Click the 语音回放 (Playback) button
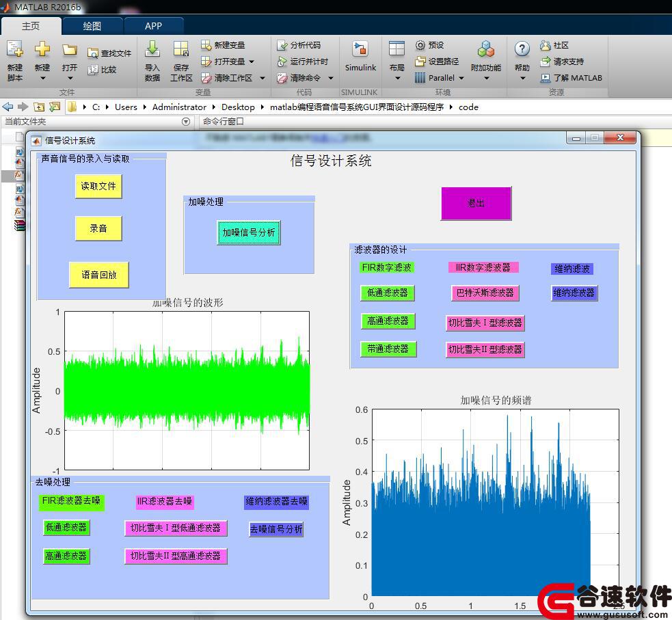 pyautogui.click(x=99, y=275)
